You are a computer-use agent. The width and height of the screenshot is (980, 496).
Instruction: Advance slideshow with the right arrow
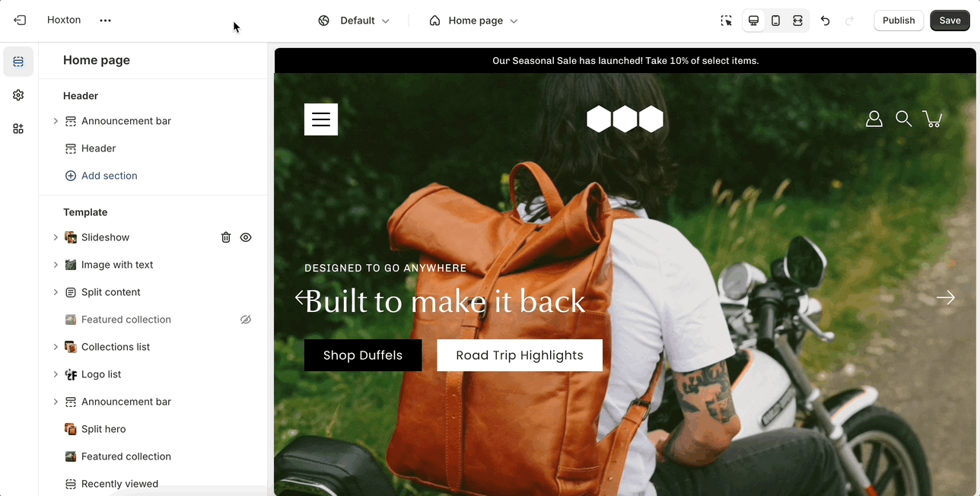[x=946, y=297]
